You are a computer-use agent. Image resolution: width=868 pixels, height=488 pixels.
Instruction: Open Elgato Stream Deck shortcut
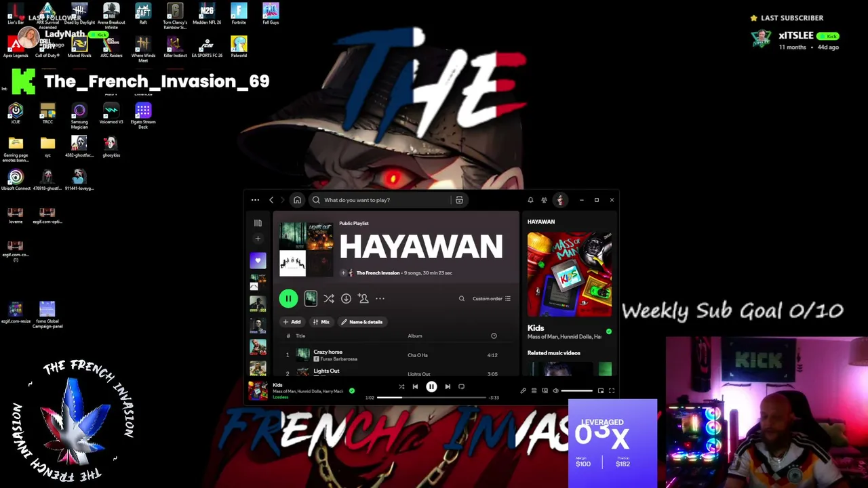(x=143, y=115)
